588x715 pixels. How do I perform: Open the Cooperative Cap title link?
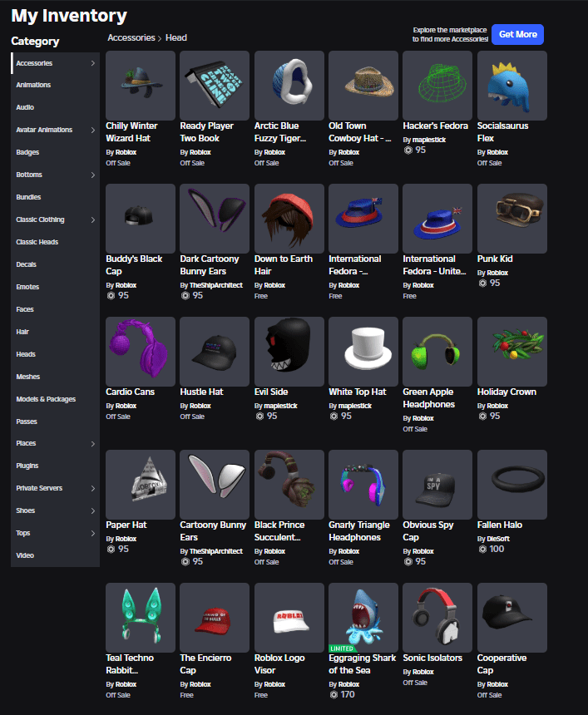[502, 664]
